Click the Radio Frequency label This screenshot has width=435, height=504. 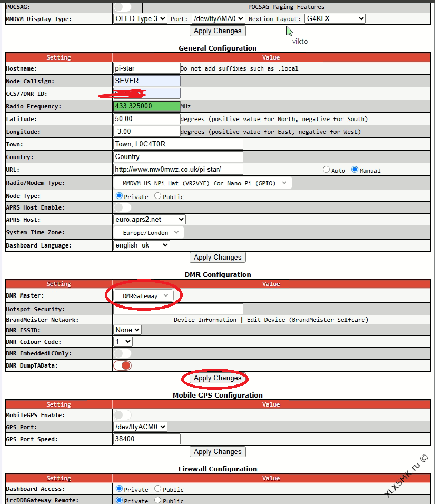(x=33, y=106)
